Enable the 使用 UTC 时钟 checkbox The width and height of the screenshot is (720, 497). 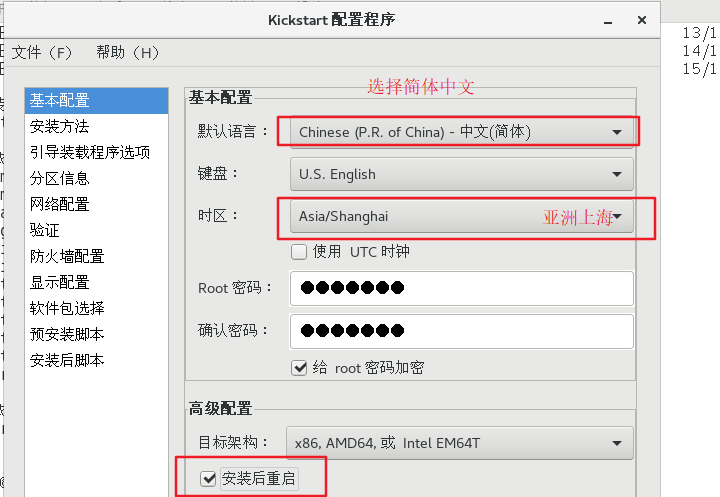pos(299,252)
